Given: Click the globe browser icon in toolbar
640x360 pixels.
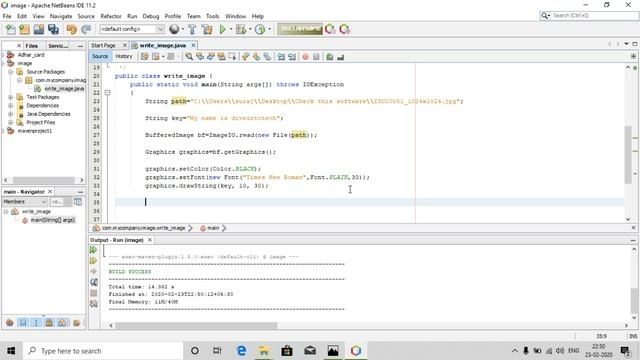Looking at the screenshot, I should pos(174,29).
